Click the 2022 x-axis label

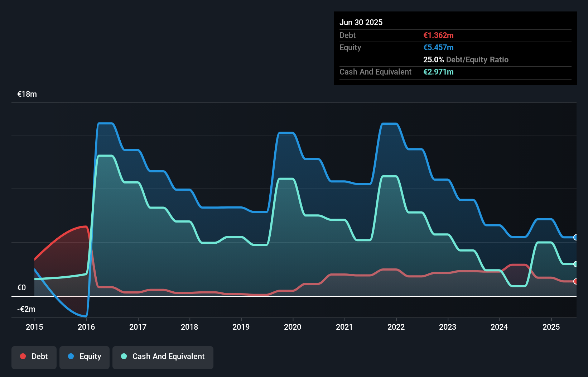(x=396, y=327)
